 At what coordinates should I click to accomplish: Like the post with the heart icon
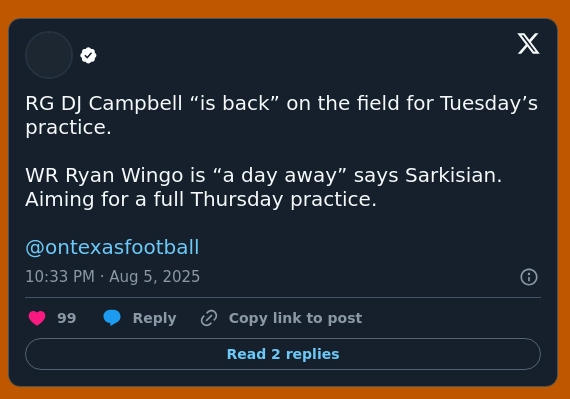tap(37, 318)
